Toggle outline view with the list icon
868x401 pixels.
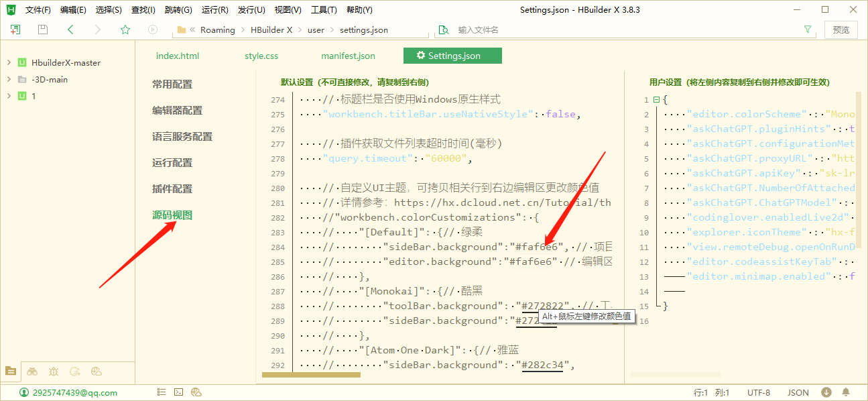(162, 392)
